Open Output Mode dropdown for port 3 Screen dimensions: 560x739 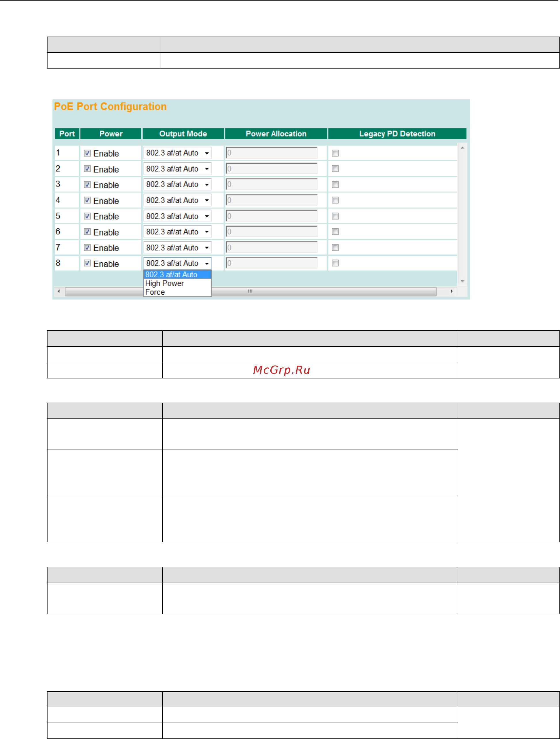point(177,184)
